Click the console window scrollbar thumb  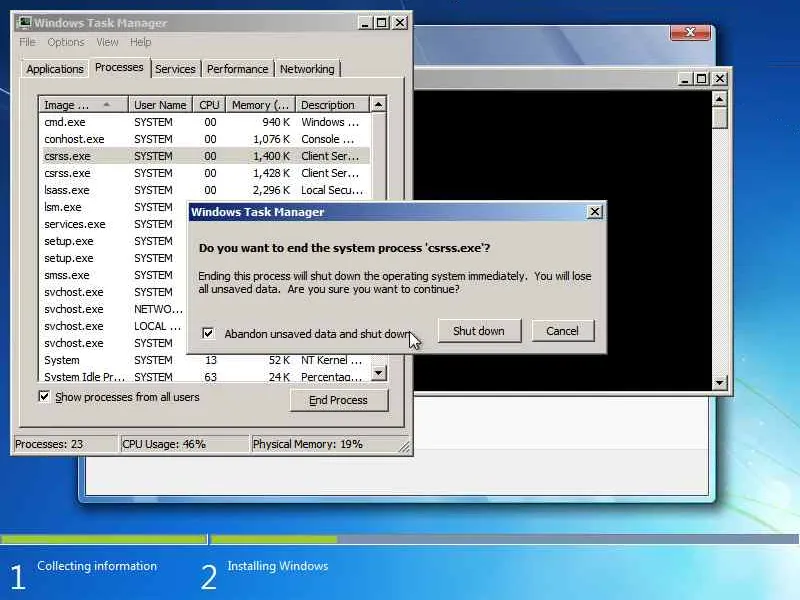(719, 117)
